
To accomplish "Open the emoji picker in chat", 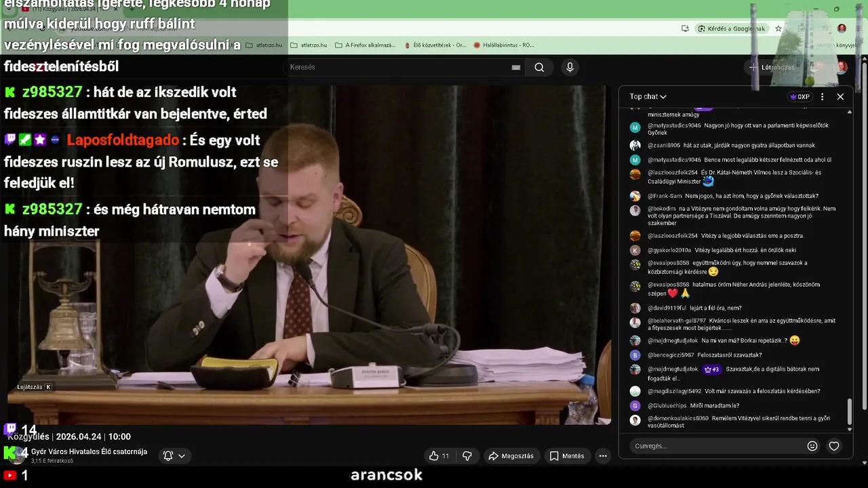I will click(x=812, y=446).
